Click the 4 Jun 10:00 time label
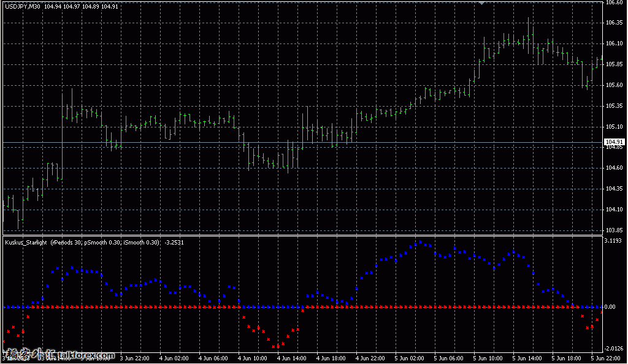Viewport: 628px width, 364px height. point(252,358)
